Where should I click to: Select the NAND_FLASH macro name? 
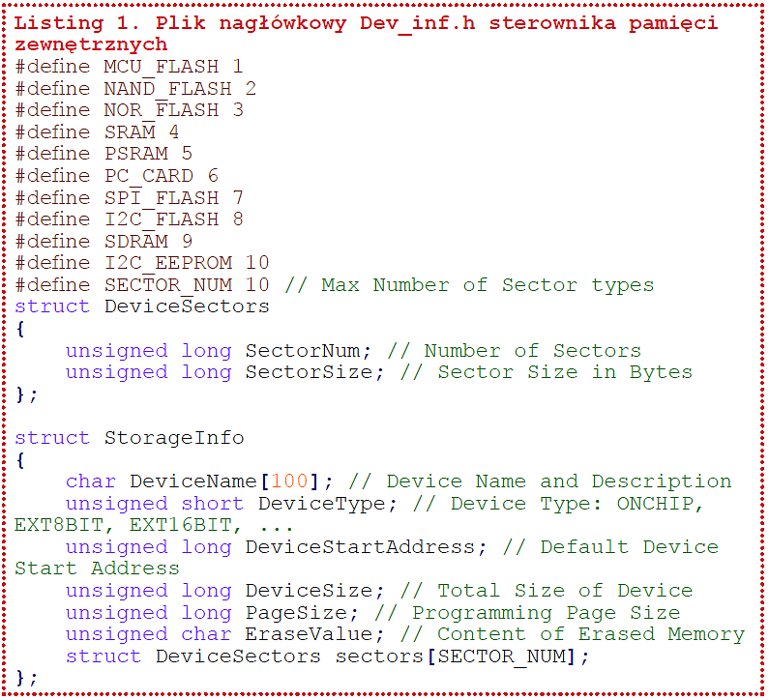[x=167, y=89]
